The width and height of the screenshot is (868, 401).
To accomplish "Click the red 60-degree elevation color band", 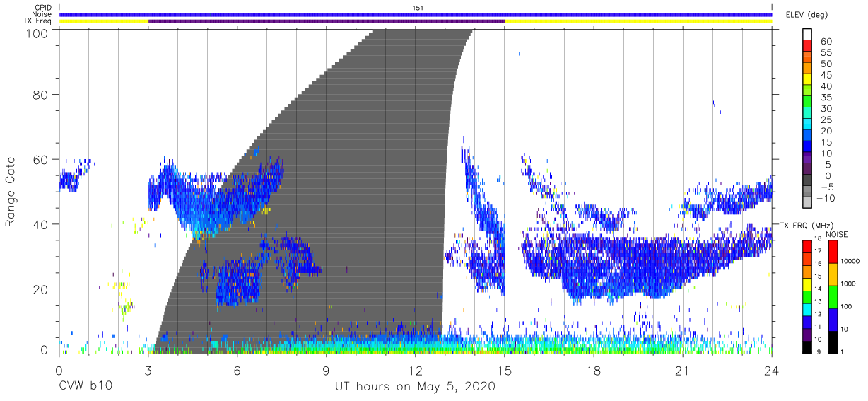I will click(x=807, y=47).
